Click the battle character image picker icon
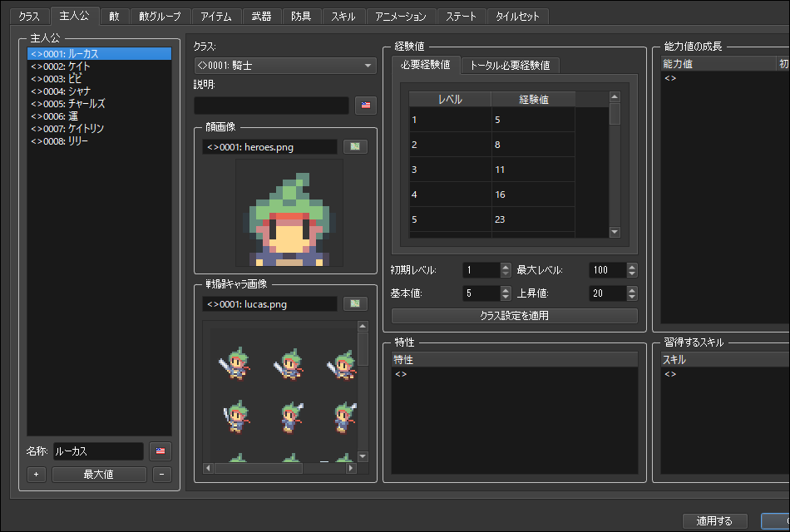The image size is (790, 532). (355, 304)
